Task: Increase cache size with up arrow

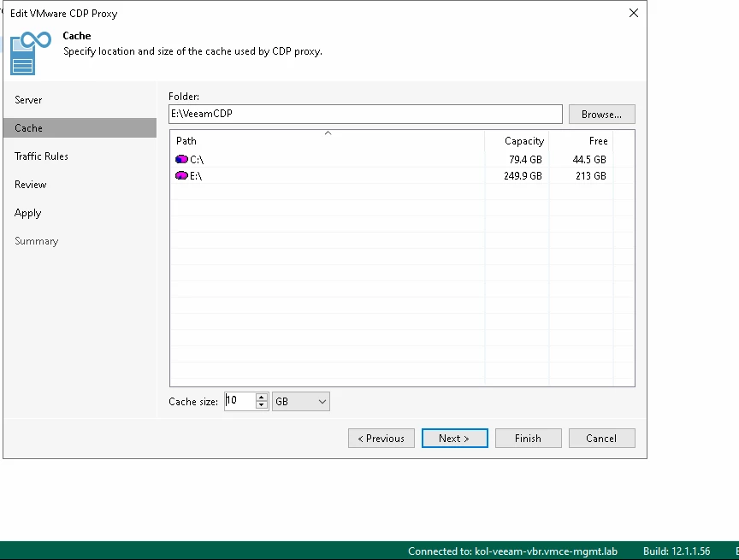Action: [x=262, y=398]
